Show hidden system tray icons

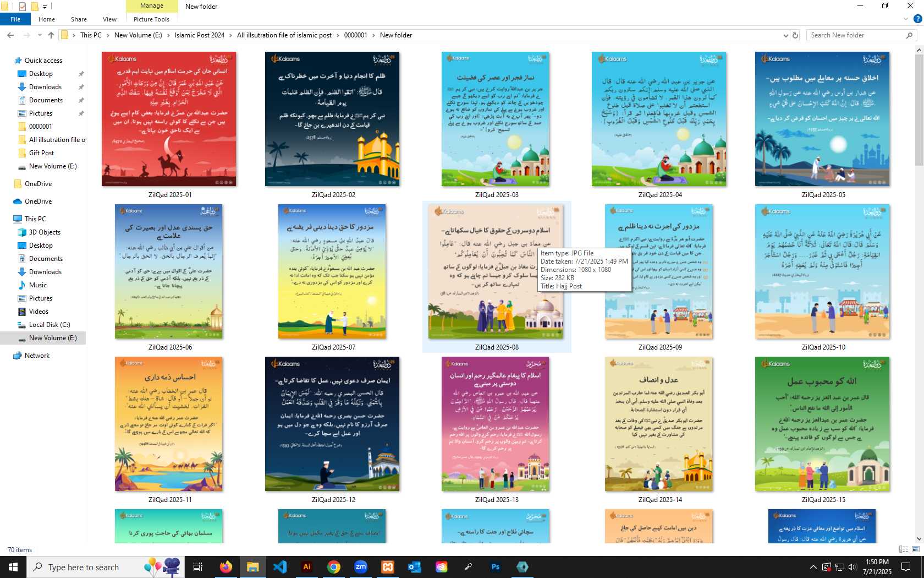coord(813,567)
